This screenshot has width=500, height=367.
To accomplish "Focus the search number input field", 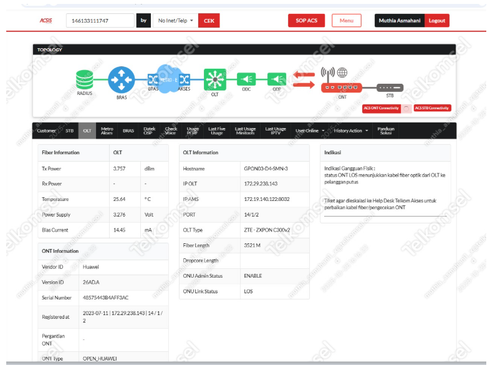I will (100, 21).
